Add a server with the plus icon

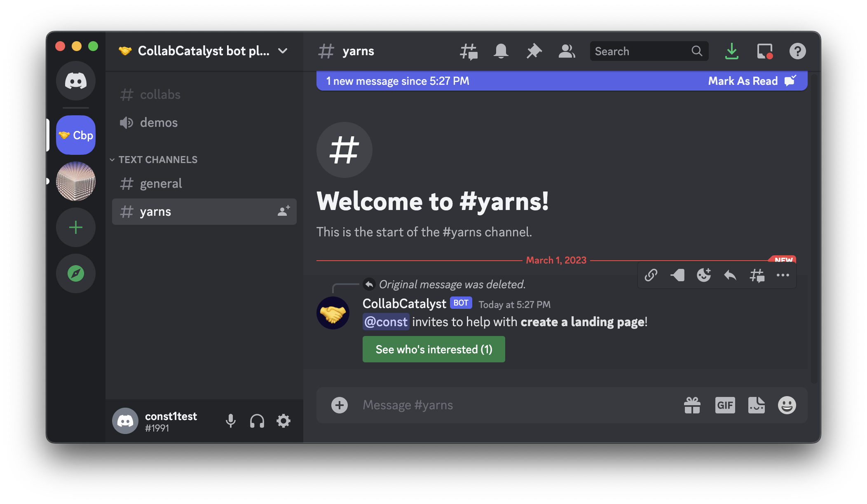76,227
